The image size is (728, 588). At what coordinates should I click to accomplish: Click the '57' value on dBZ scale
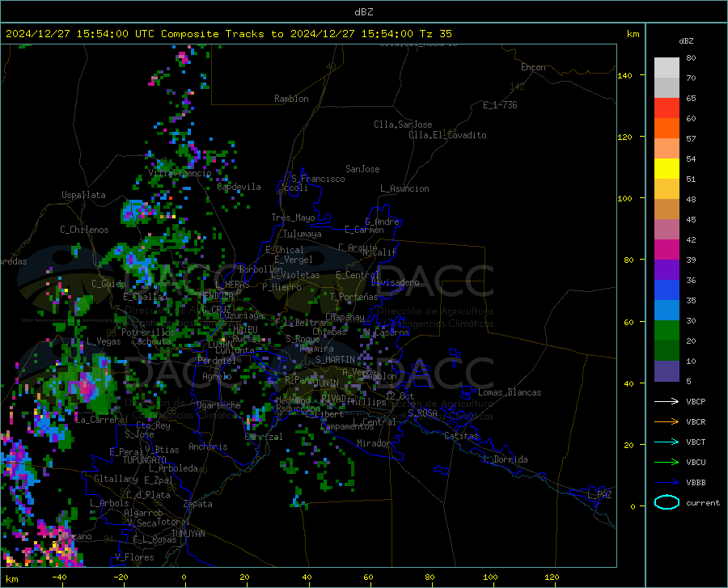pos(691,139)
